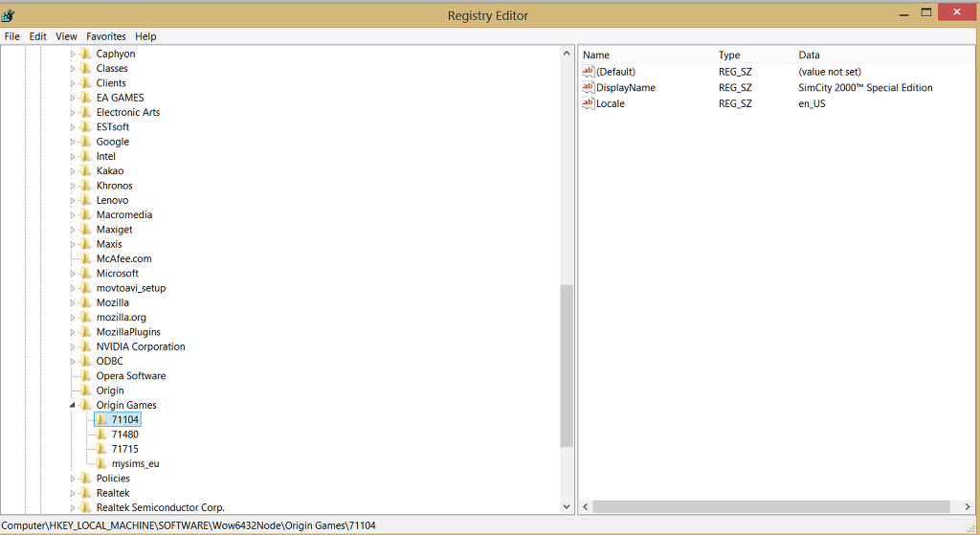980x535 pixels.
Task: Open the Favorites menu
Action: point(105,36)
